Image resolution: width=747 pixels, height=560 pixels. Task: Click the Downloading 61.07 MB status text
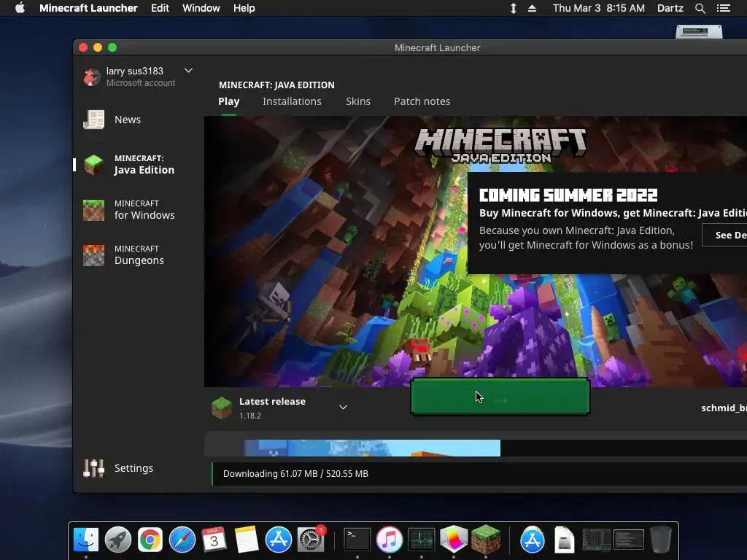coord(295,474)
